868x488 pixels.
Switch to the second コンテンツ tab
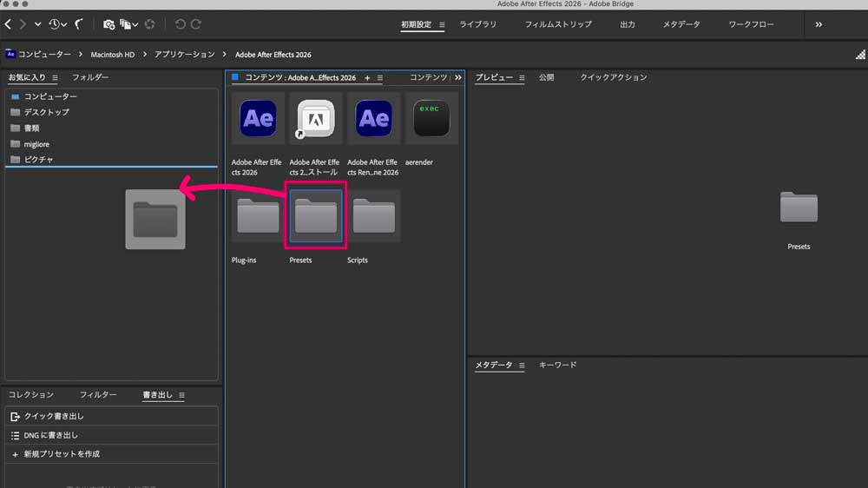pyautogui.click(x=429, y=77)
